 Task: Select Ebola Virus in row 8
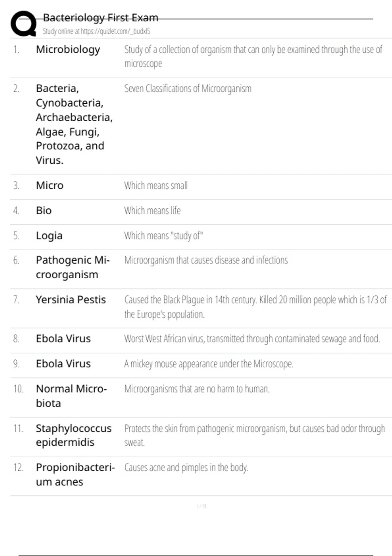(x=63, y=339)
